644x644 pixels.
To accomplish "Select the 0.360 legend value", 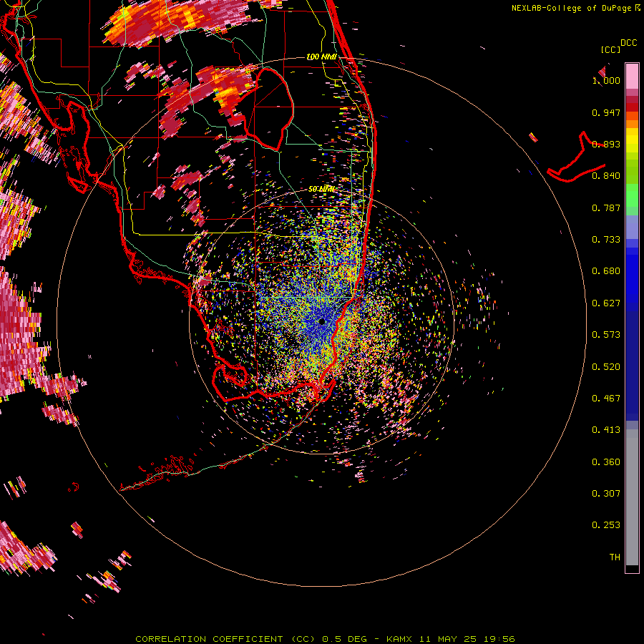I will click(x=606, y=462).
